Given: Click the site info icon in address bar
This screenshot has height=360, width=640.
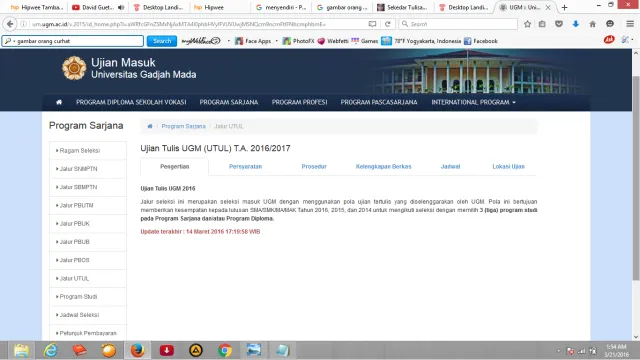Looking at the screenshot, I should tap(23, 24).
